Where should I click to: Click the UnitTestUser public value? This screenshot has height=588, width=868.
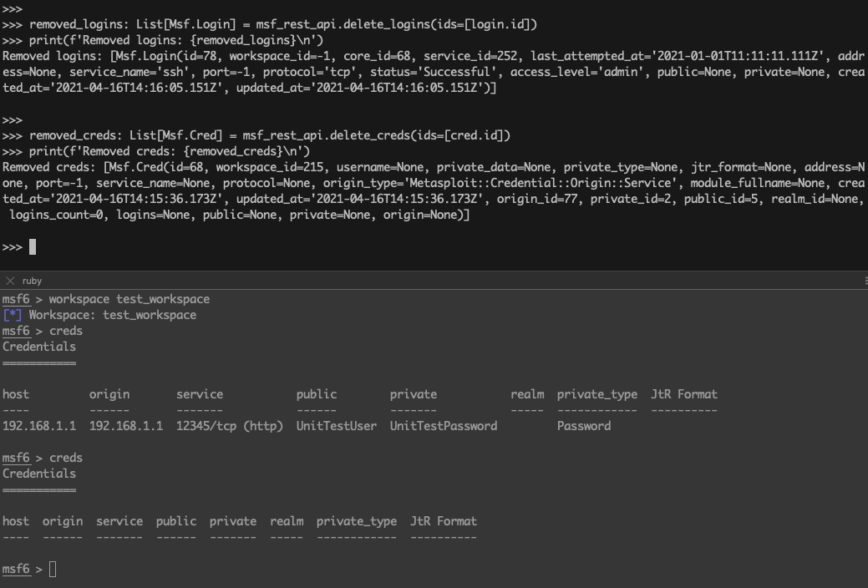(336, 426)
